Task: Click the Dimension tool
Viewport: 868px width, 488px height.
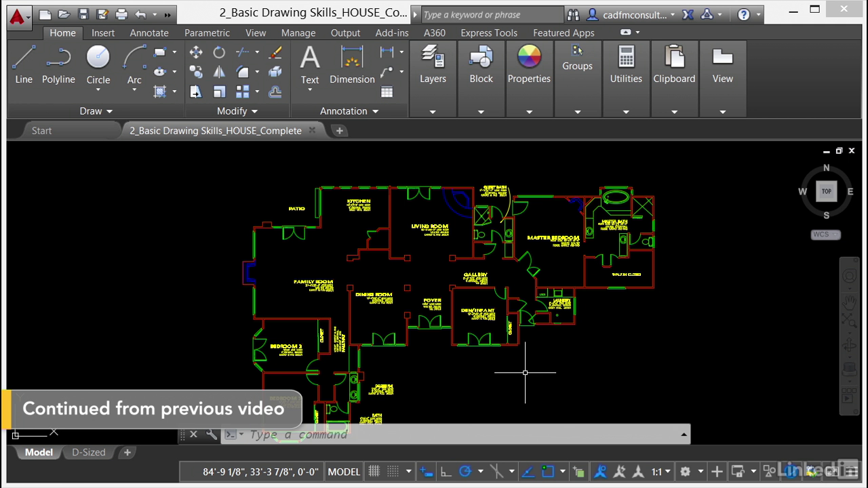Action: (x=352, y=66)
